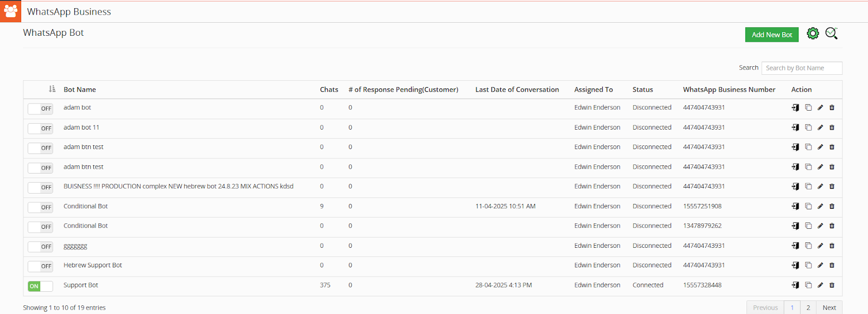Viewport: 868px width, 314px height.
Task: Click the Hebrew Support Bot name
Action: pos(93,265)
